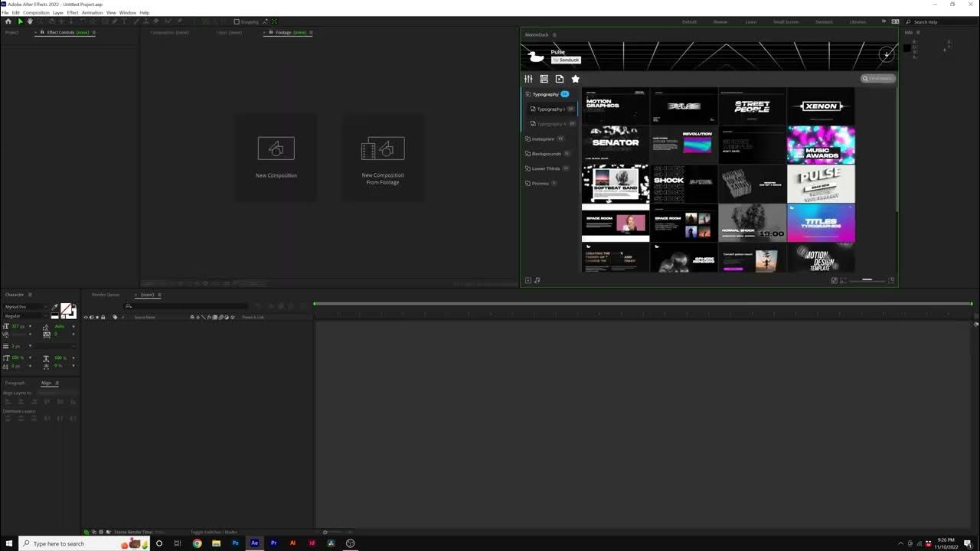This screenshot has width=980, height=551.
Task: Select the Learn workspace
Action: (x=751, y=22)
